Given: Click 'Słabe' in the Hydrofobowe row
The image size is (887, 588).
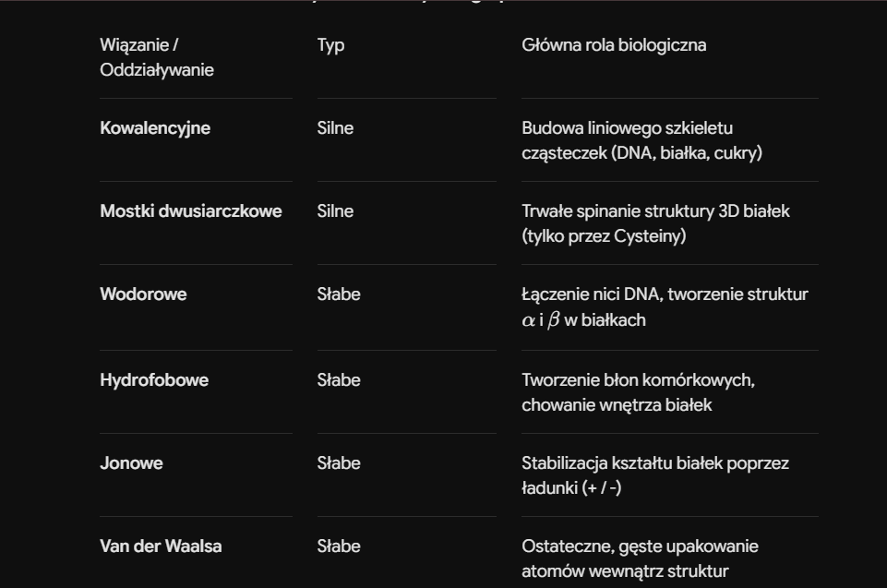Looking at the screenshot, I should pos(339,380).
